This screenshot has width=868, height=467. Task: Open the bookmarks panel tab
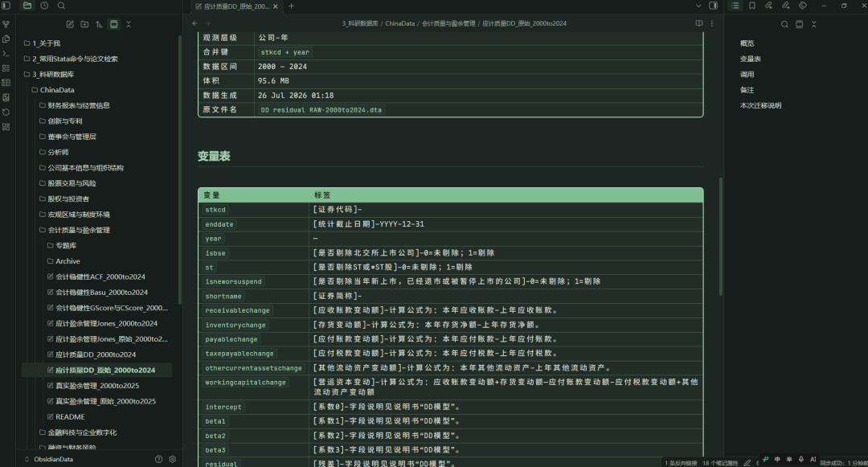[x=751, y=6]
